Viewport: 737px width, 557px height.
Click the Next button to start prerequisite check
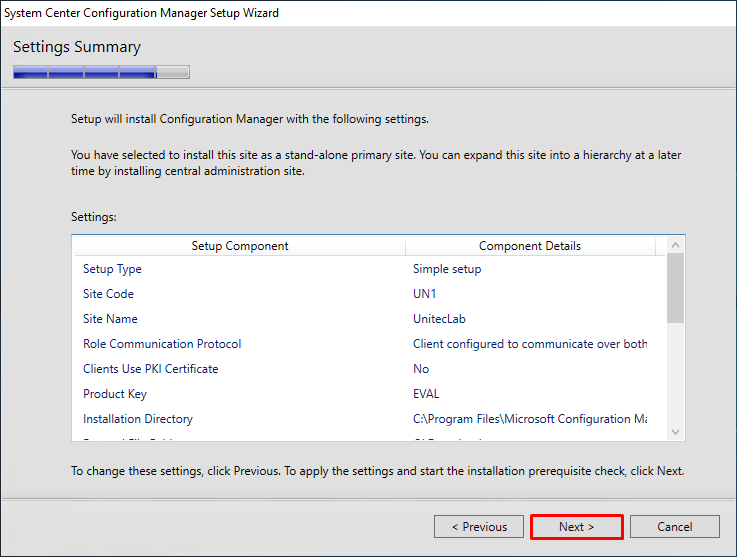pos(577,527)
